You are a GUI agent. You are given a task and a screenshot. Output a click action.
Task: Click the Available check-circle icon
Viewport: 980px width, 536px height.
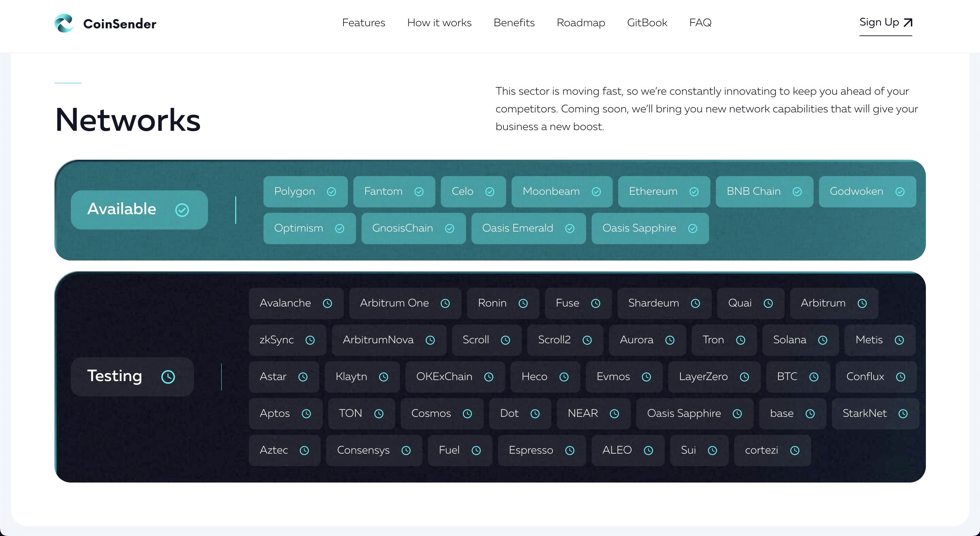(182, 210)
